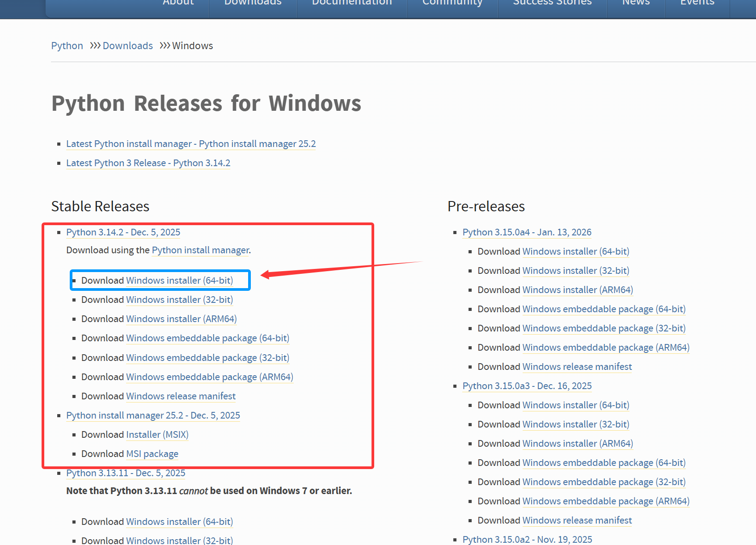Download 3.14.2 Windows installer (32-bit)
Viewport: 756px width, 545px height.
180,300
